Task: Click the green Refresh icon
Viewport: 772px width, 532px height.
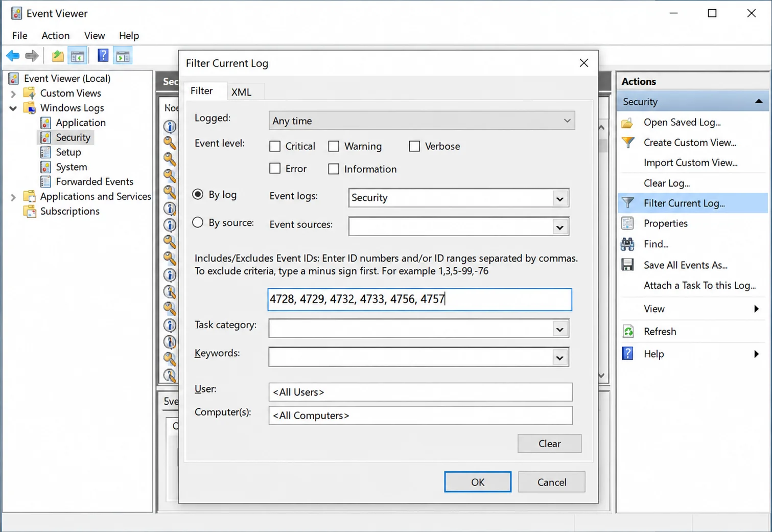Action: (628, 331)
